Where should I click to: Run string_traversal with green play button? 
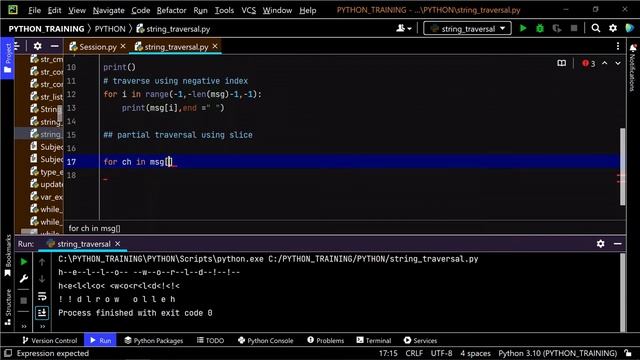click(523, 28)
